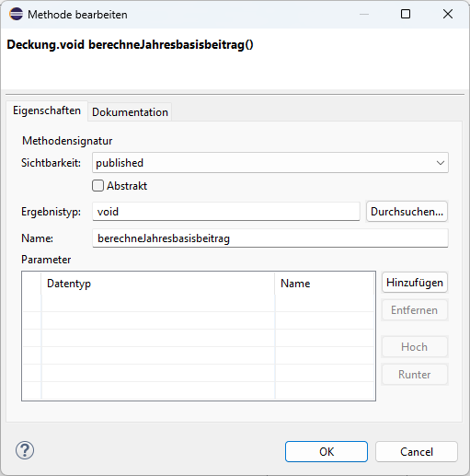Click the Hoch button
This screenshot has width=470, height=476.
(415, 347)
